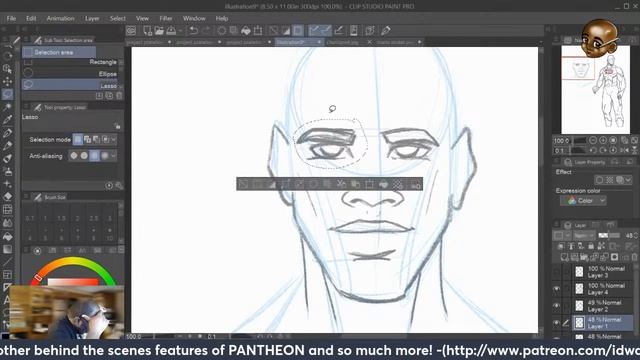Select the Move layer tool
Screen dimensions: 640x360
tap(7, 82)
